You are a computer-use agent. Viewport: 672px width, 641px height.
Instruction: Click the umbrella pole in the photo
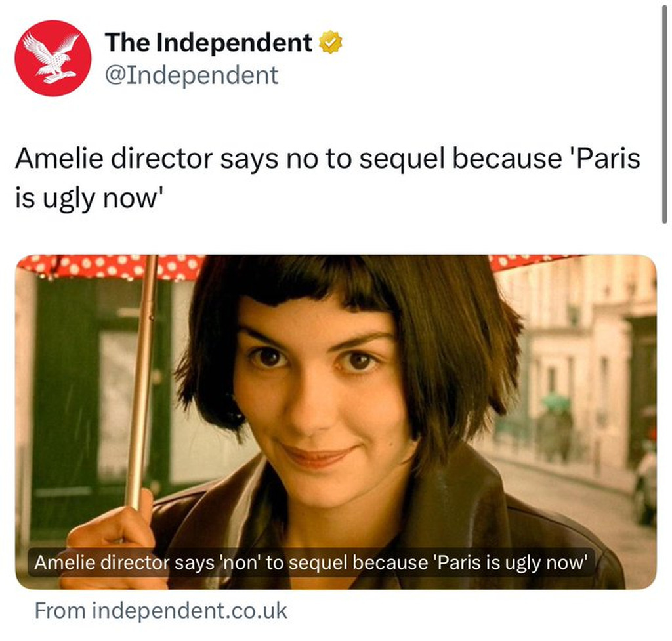pyautogui.click(x=142, y=381)
